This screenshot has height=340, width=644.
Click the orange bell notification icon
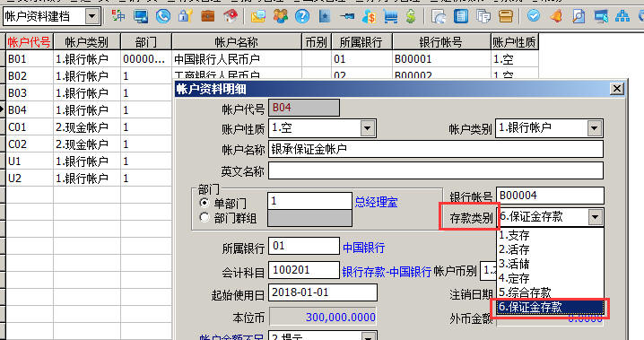click(x=556, y=17)
